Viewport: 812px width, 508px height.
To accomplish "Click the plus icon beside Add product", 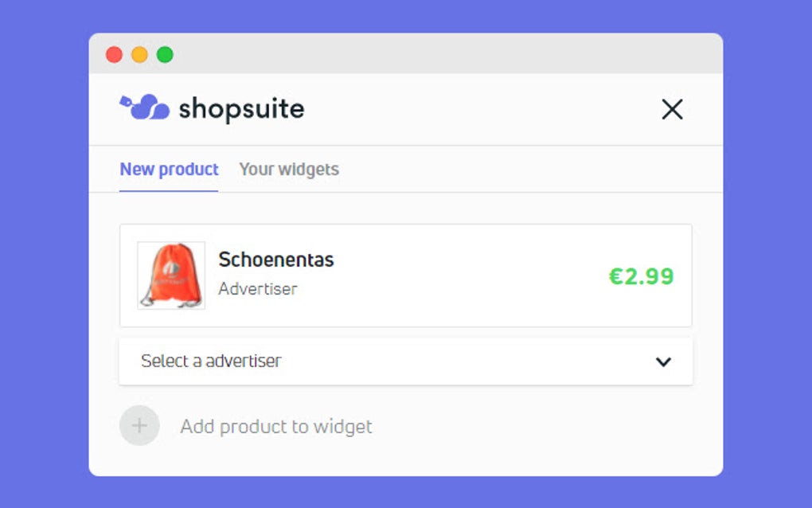I will point(139,426).
